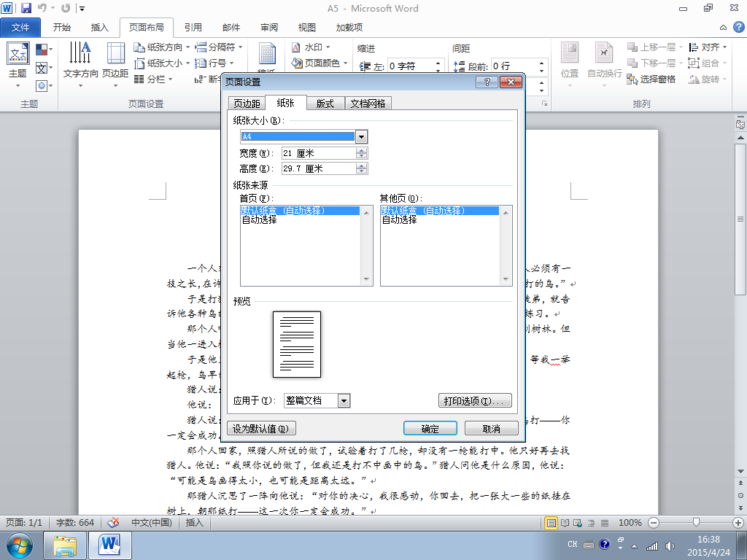Click the theme fonts icon
The width and height of the screenshot is (747, 560).
(42, 68)
